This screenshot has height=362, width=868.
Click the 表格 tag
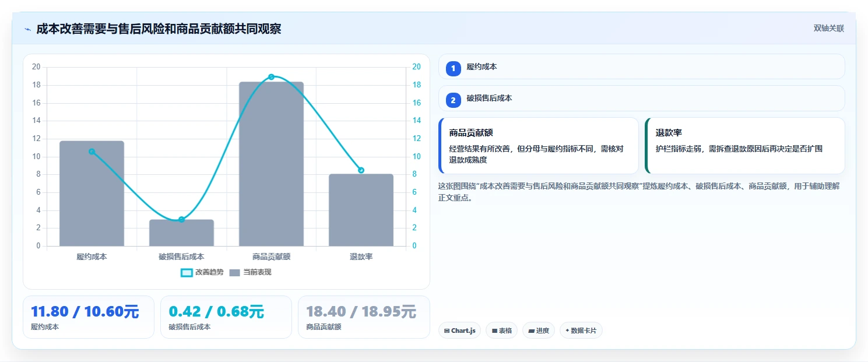pyautogui.click(x=501, y=331)
